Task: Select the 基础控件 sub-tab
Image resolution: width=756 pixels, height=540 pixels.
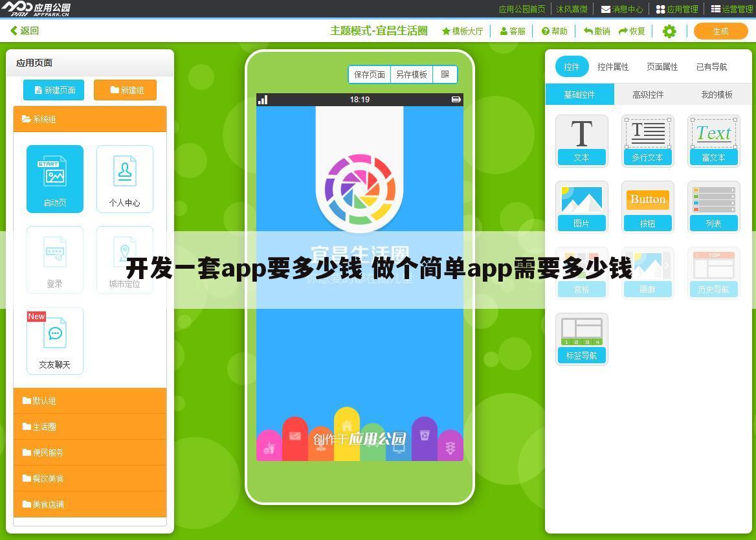Action: (579, 95)
